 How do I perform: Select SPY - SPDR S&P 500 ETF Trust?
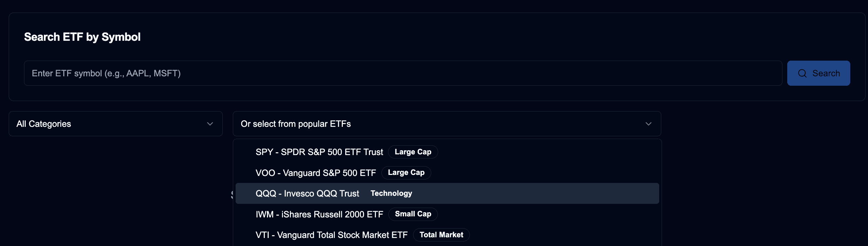(319, 152)
